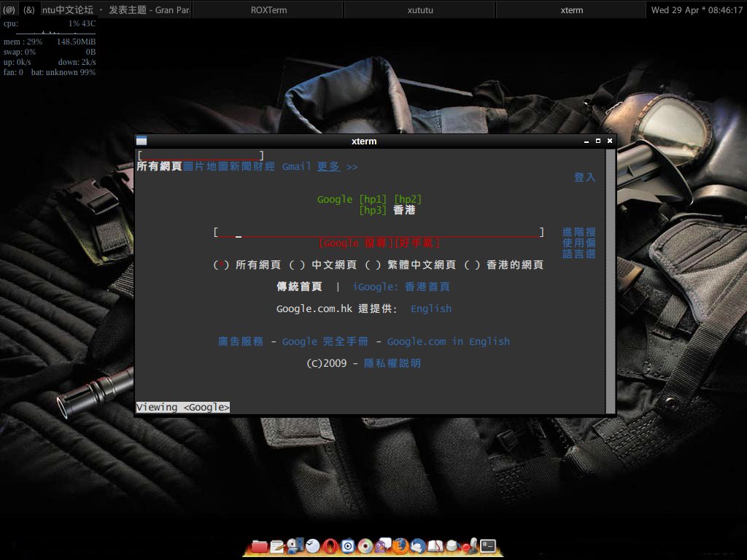Screen dimensions: 747x560
Task: Switch to the (@) workspace in the top bar
Action: coord(9,9)
